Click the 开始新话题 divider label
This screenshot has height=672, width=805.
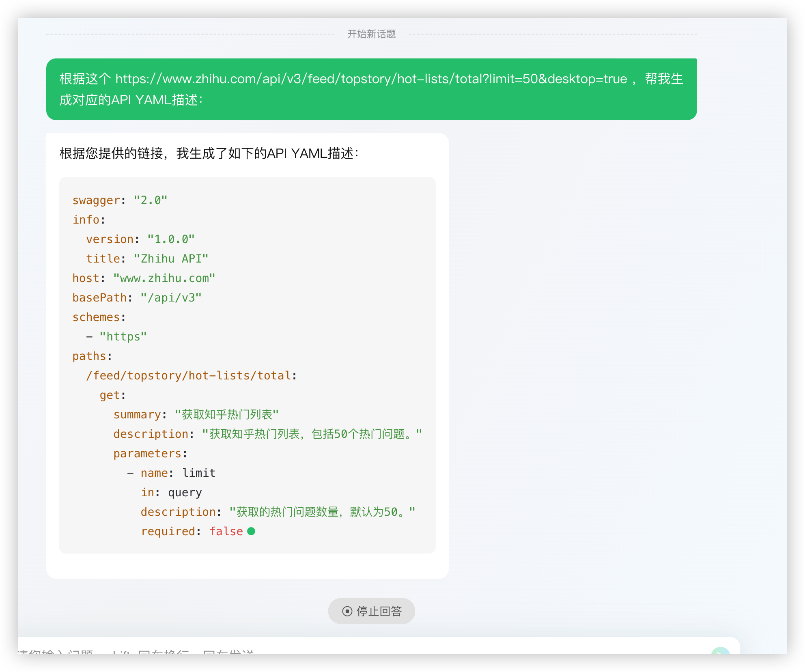click(x=371, y=34)
